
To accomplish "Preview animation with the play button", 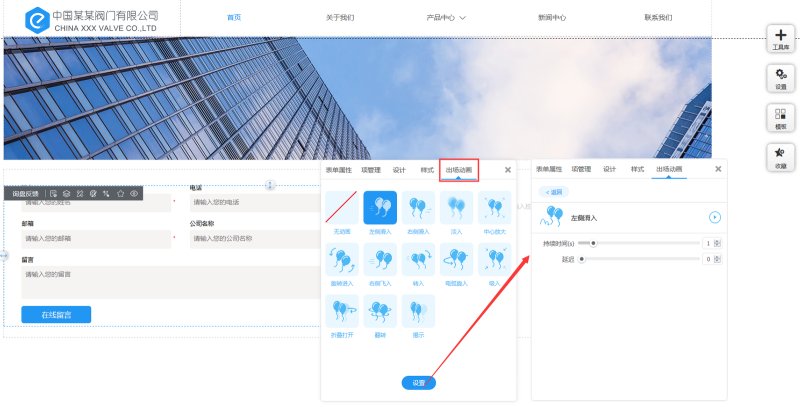I will pos(715,217).
